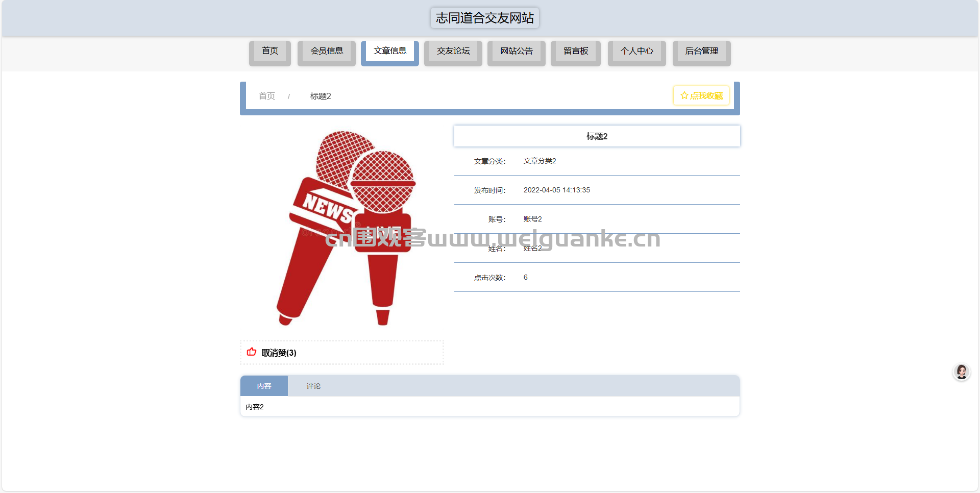This screenshot has width=980, height=493.
Task: Open the 网站公告 page
Action: [516, 51]
